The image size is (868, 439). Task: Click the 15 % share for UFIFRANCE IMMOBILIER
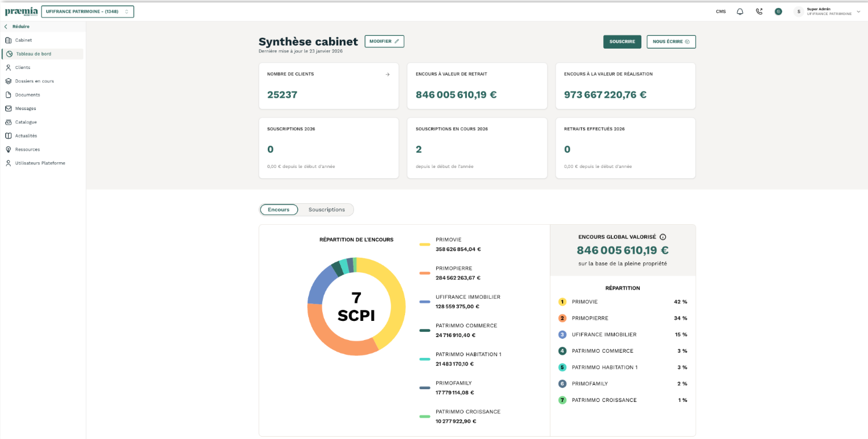[681, 335]
